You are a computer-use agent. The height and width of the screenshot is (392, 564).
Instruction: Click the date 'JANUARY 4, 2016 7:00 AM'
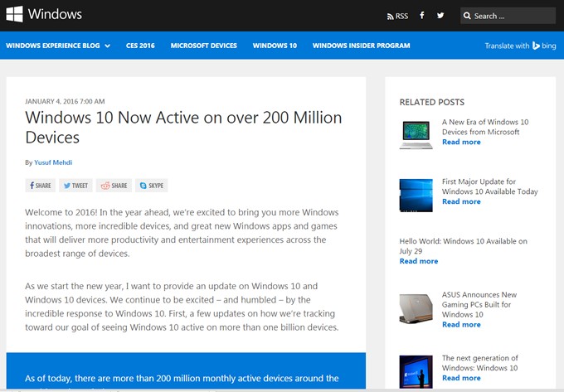65,102
